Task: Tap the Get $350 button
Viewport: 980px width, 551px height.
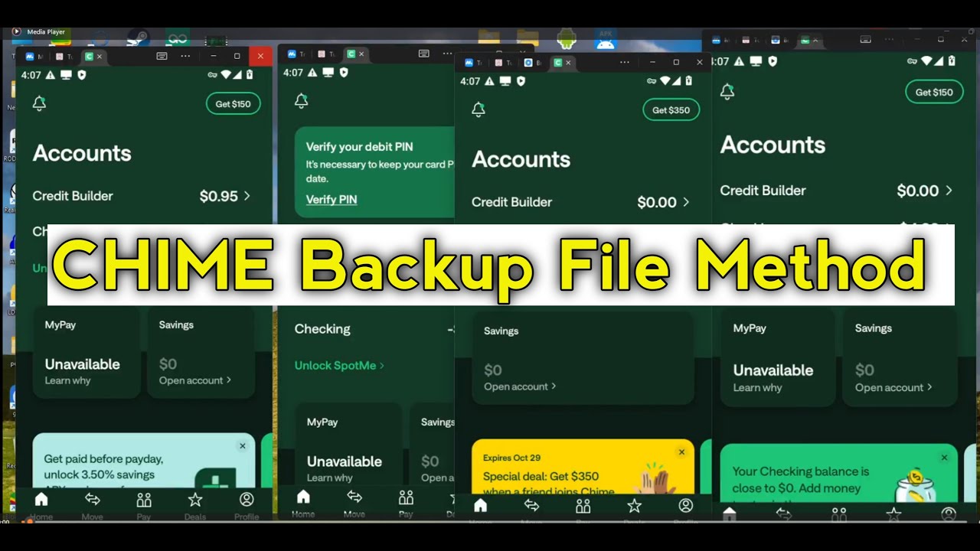Action: 671,110
